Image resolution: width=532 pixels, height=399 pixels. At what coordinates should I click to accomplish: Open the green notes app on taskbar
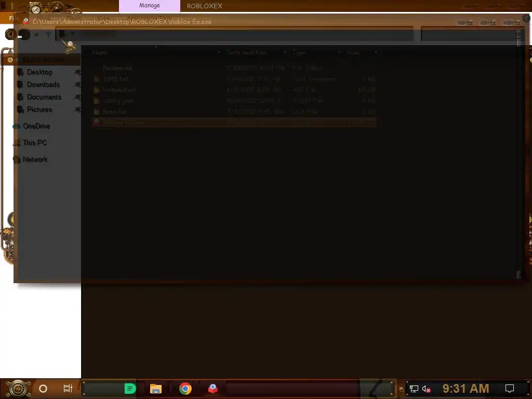pyautogui.click(x=130, y=389)
